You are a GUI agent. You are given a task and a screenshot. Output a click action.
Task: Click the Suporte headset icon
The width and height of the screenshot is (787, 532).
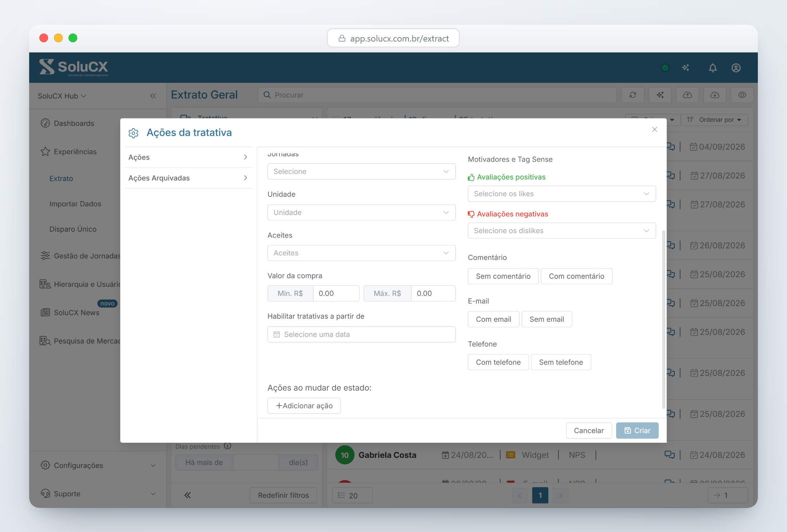tap(45, 494)
